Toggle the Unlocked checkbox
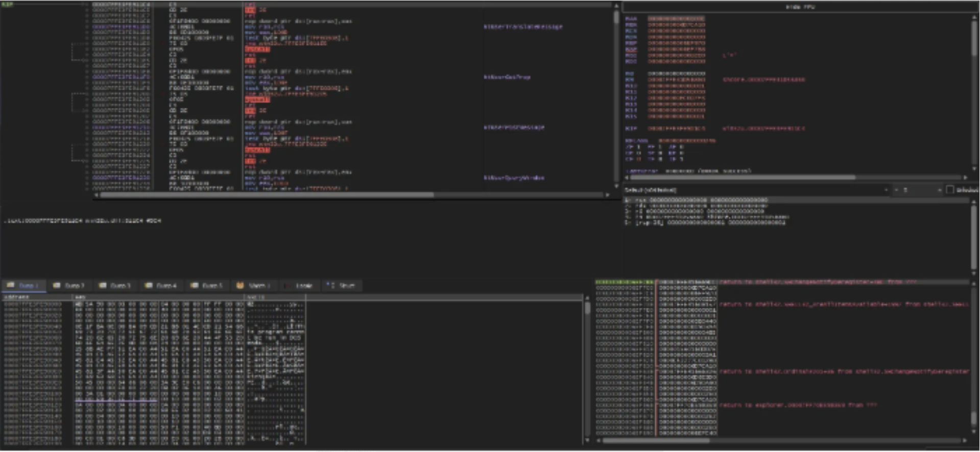 point(950,190)
